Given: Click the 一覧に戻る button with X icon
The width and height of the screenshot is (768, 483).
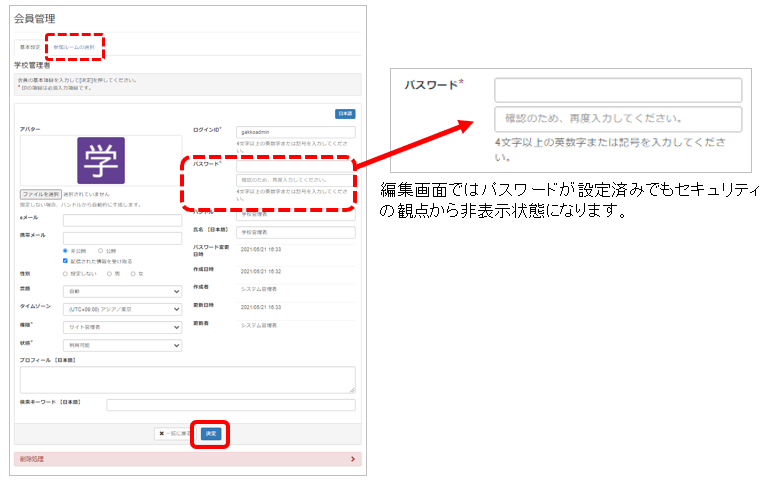Looking at the screenshot, I should coord(175,433).
